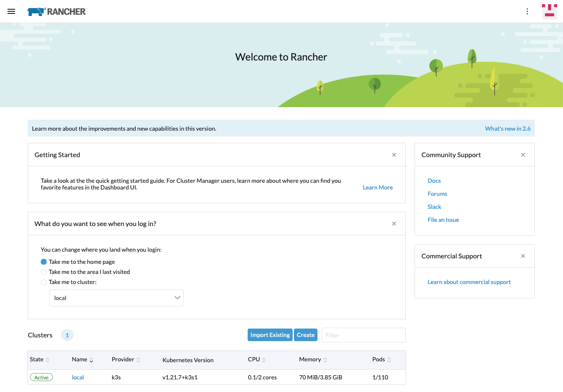Click the v1.21.7+k3s1 version cell

click(180, 377)
